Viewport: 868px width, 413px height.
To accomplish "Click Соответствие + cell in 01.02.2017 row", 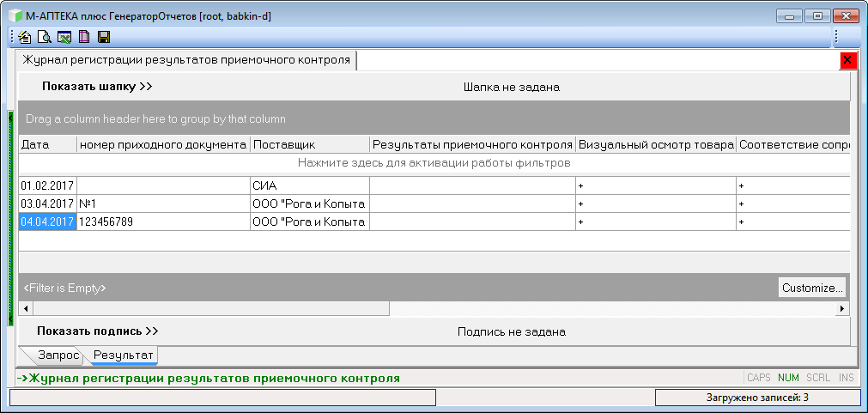I will pos(792,185).
